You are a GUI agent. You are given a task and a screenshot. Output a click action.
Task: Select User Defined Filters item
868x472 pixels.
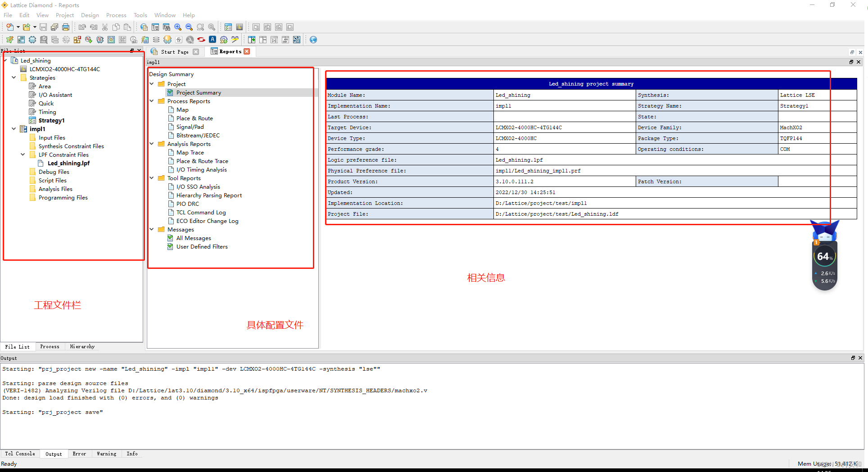point(202,246)
